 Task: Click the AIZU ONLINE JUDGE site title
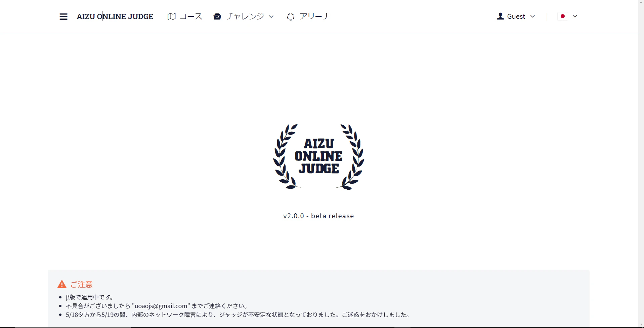[115, 16]
